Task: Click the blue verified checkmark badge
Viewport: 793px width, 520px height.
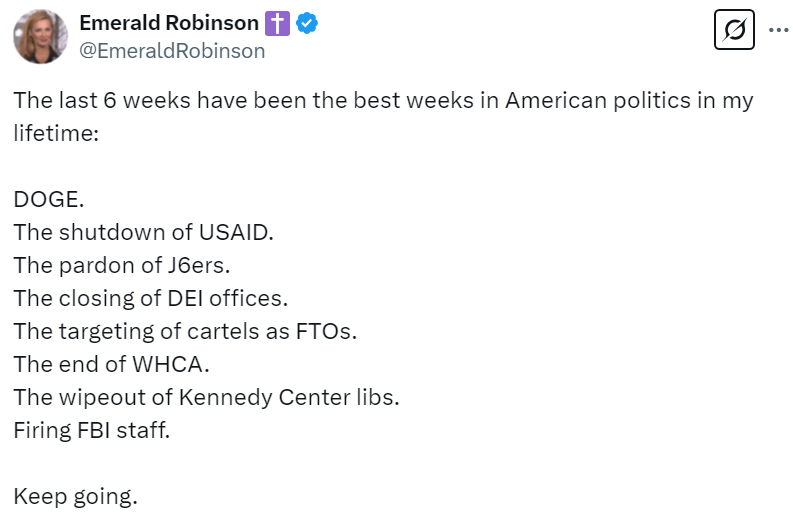Action: click(308, 23)
